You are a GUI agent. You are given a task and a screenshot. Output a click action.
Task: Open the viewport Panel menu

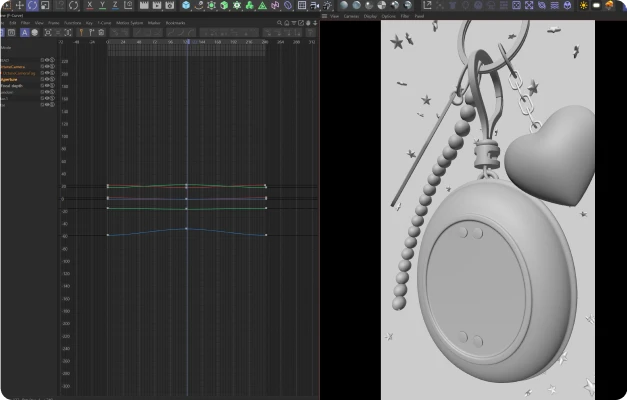419,16
